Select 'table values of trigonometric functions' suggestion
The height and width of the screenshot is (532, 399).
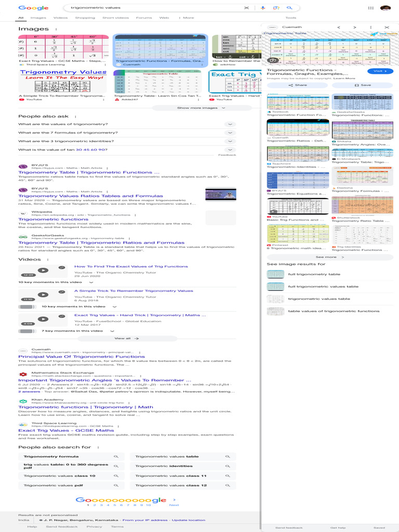pyautogui.click(x=330, y=311)
